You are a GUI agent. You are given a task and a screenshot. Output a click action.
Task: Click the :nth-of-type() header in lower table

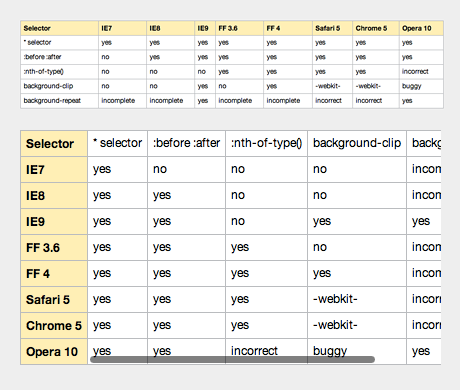[267, 144]
